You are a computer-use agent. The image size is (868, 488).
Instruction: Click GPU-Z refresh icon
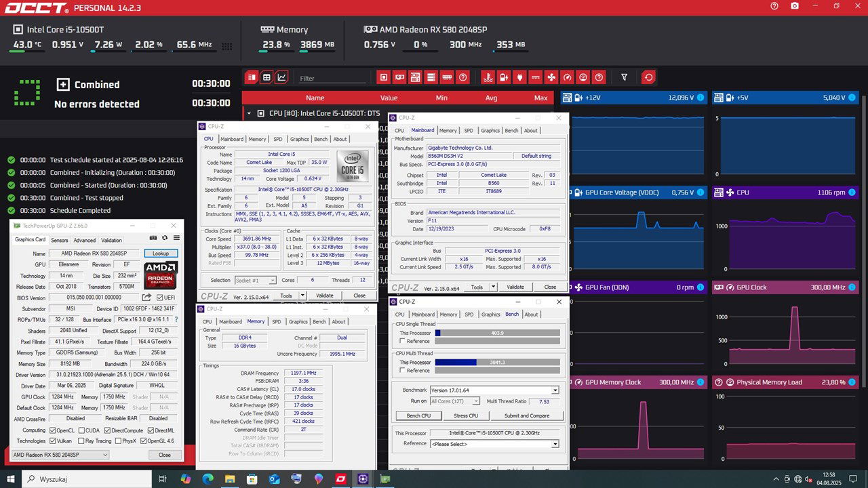click(165, 237)
